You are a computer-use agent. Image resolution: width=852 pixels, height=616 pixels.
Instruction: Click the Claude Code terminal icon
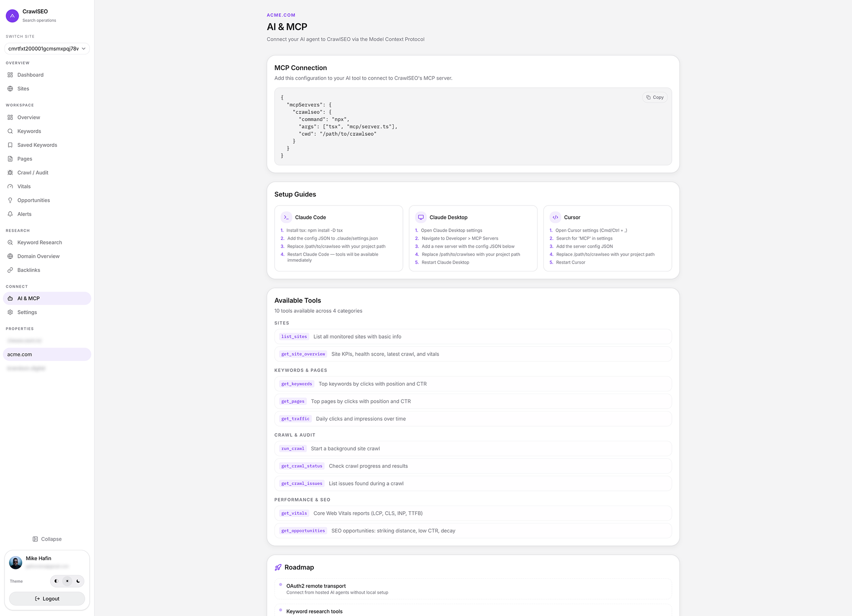286,217
